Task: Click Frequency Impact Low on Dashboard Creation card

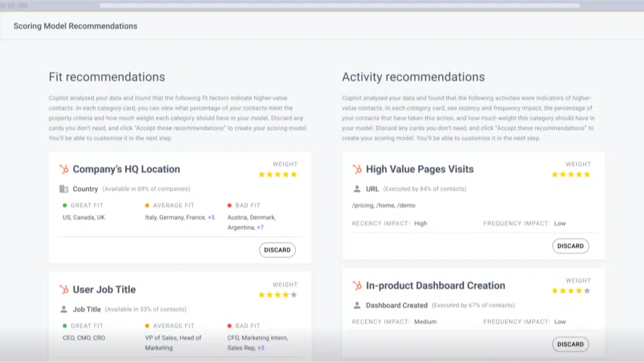Action: 560,322
